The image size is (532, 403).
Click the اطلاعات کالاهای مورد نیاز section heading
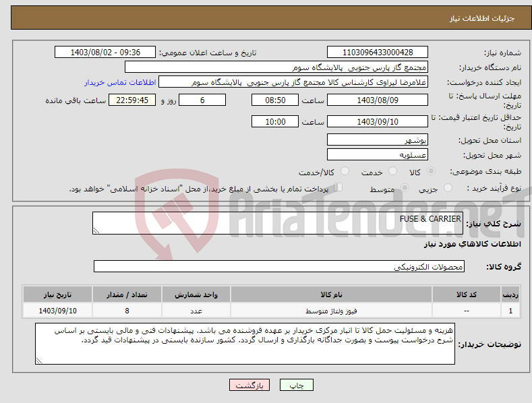pyautogui.click(x=472, y=244)
